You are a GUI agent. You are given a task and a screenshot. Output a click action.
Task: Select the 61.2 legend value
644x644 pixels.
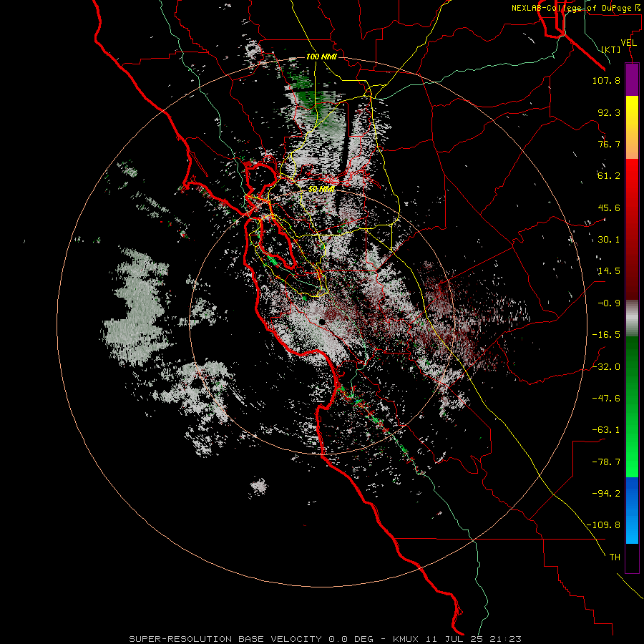coord(609,176)
